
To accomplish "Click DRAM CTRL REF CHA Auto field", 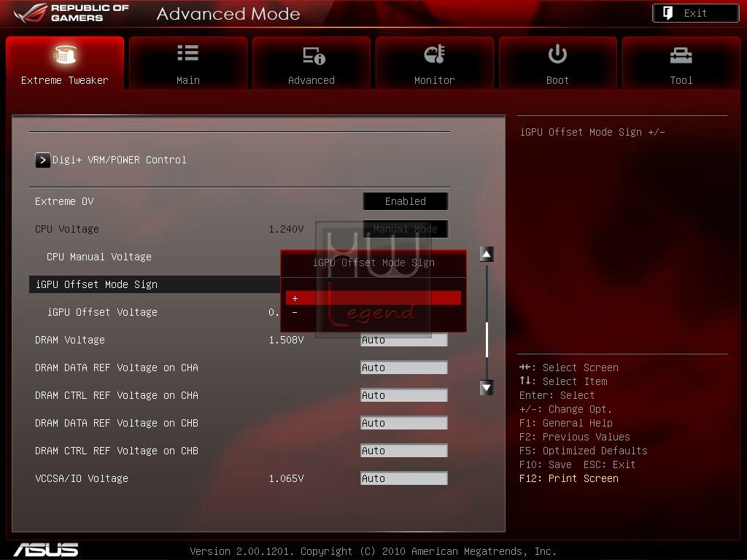I will coord(403,395).
